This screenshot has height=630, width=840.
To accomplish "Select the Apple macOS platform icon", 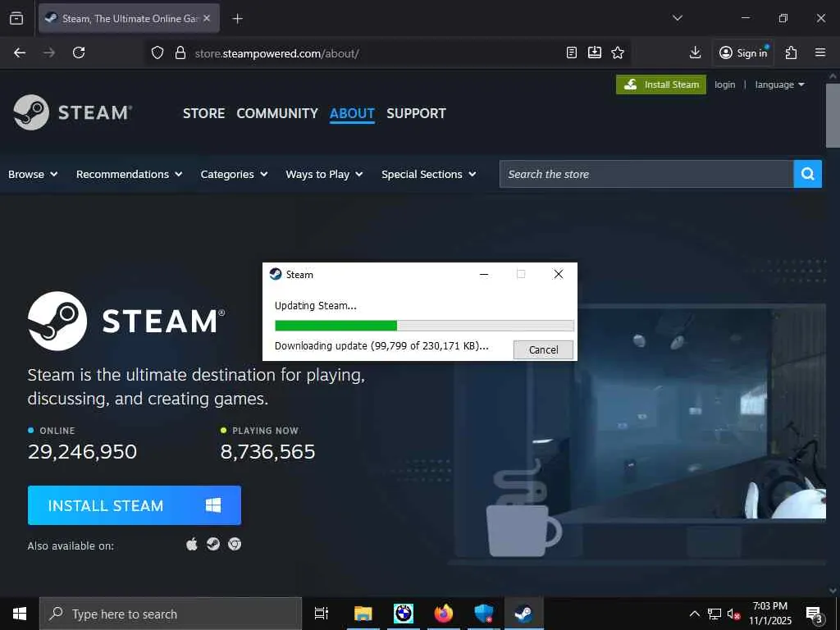I will (192, 545).
